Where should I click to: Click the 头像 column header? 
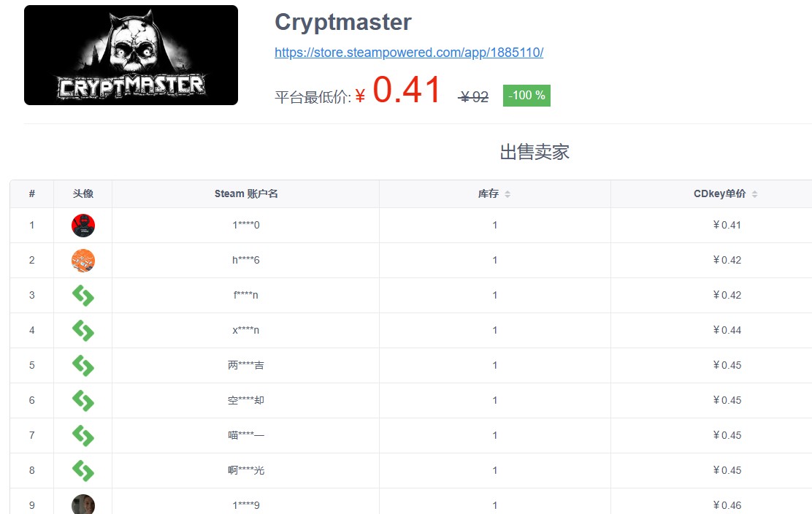coord(83,194)
